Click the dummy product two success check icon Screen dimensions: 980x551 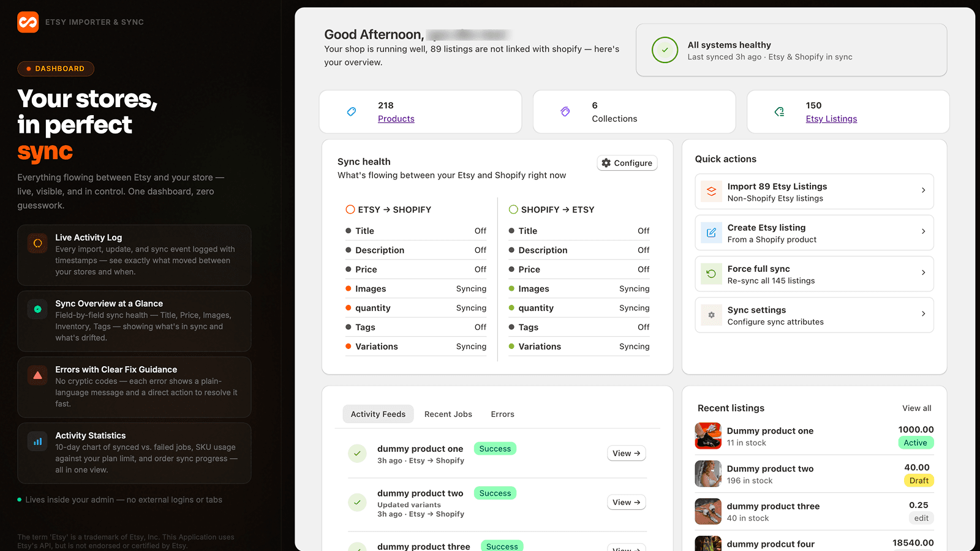tap(358, 503)
